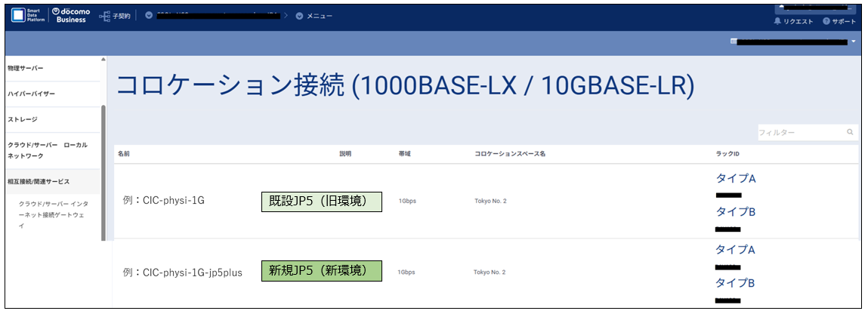This screenshot has width=868, height=314.
Task: Select ハイパーバイザー in the sidebar
Action: point(32,94)
